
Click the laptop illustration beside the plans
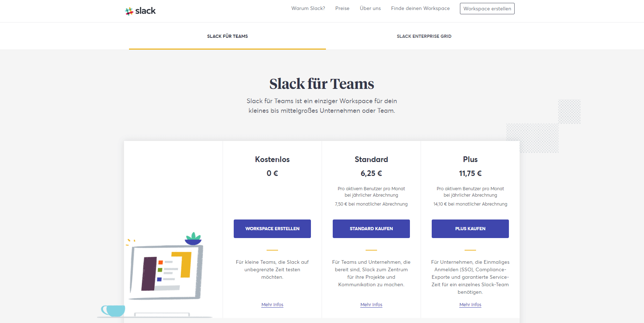click(x=166, y=273)
